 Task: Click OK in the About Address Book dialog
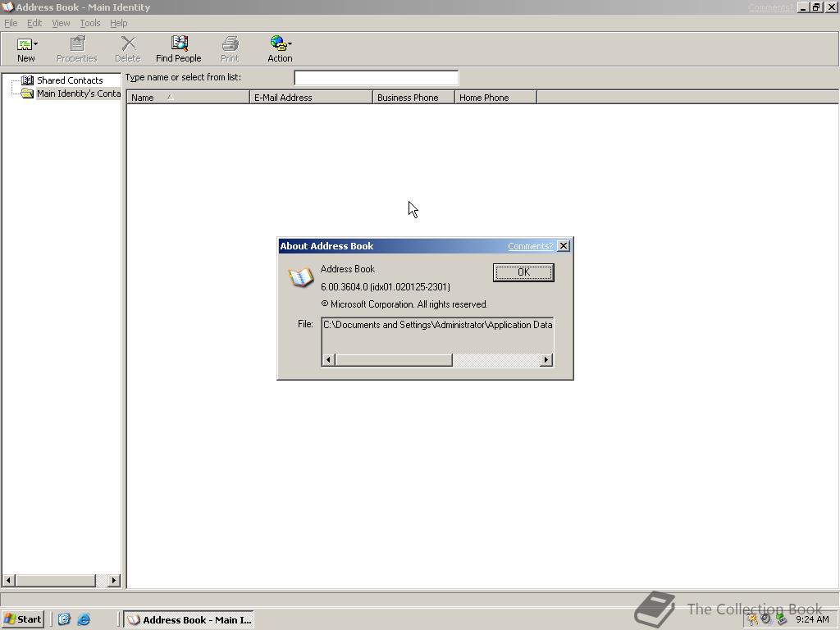(x=523, y=272)
